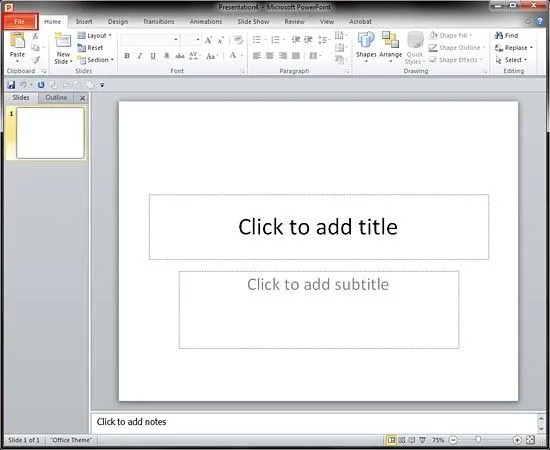Open Text Direction options
Image resolution: width=550 pixels, height=450 pixels.
click(x=340, y=35)
